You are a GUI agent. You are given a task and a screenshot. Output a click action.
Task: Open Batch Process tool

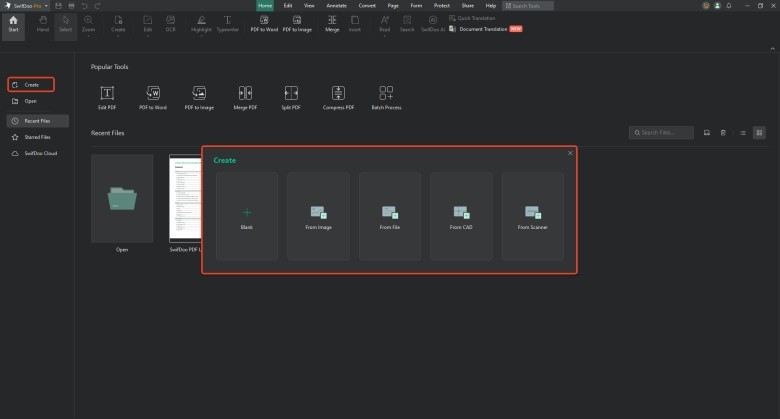click(386, 98)
